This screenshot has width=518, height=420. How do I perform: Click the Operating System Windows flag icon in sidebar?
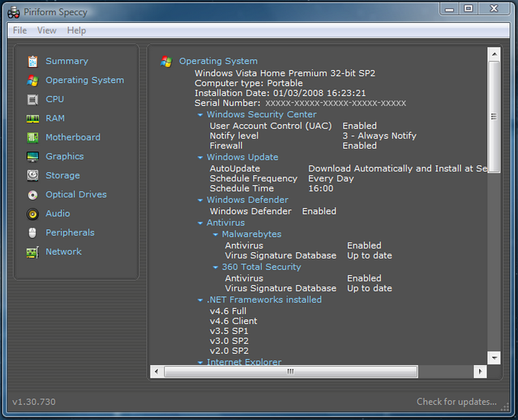[33, 80]
